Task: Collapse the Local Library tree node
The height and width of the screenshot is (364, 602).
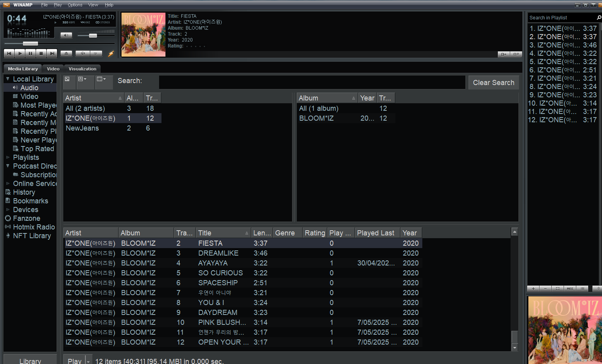Action: point(8,79)
